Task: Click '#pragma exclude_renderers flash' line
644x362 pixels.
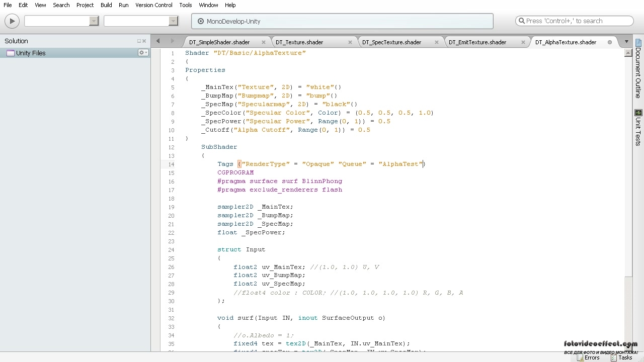Action: point(280,190)
